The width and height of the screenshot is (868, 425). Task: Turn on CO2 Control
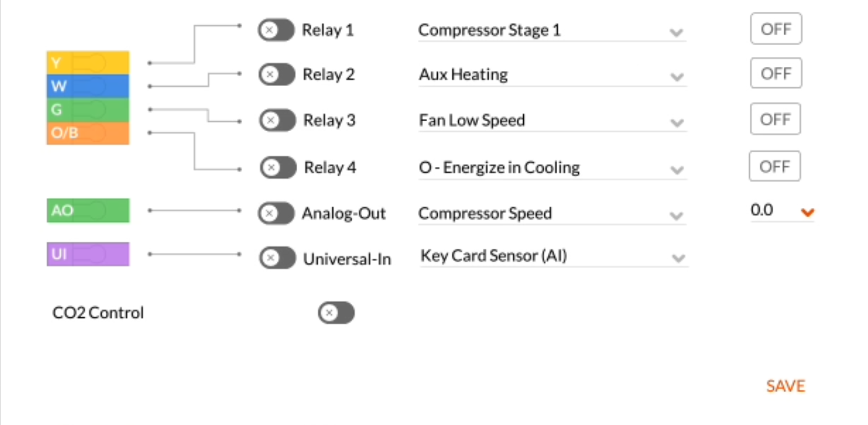pyautogui.click(x=336, y=313)
